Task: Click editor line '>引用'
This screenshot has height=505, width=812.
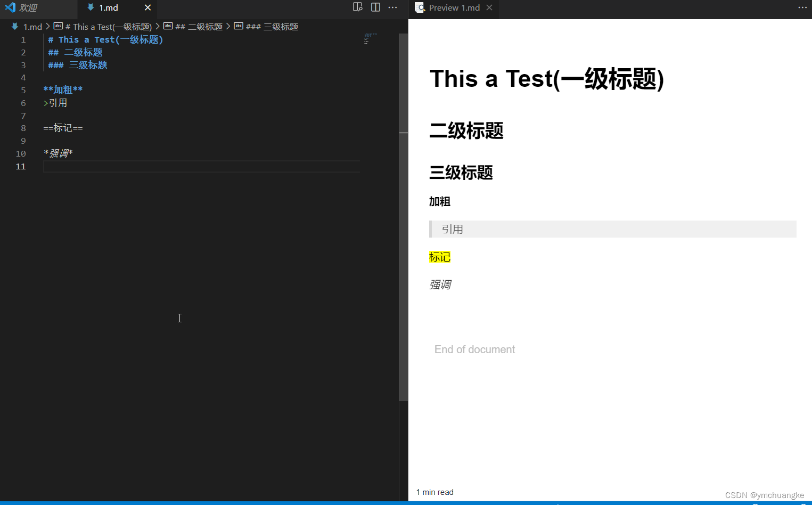Action: [x=55, y=103]
